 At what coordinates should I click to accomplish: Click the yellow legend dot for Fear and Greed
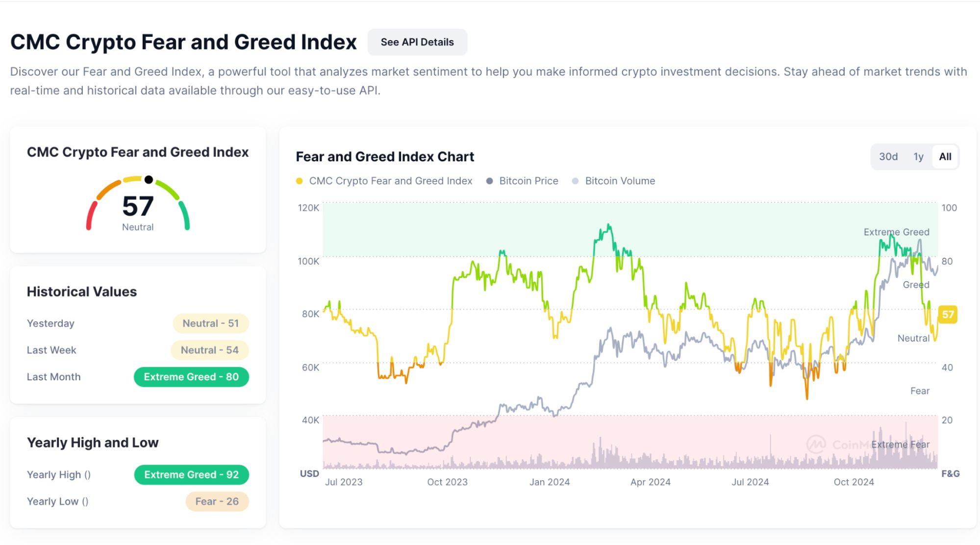coord(300,181)
